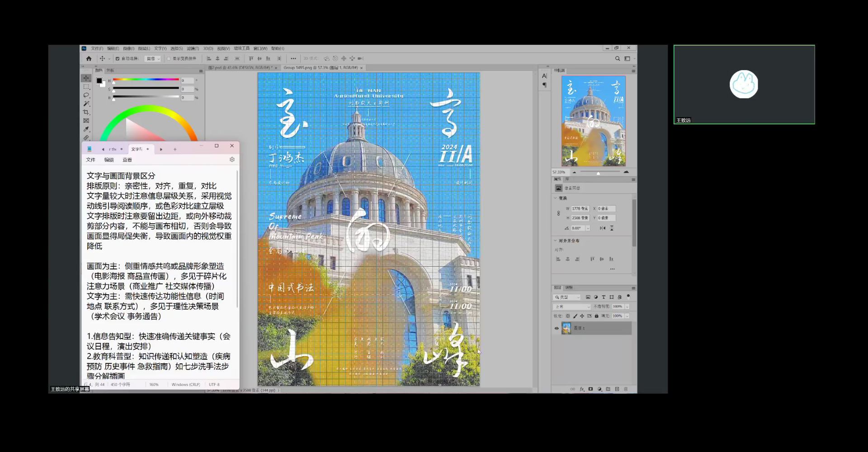Close the 图2.psd document tab
Viewport: 868px width, 452px height.
276,68
